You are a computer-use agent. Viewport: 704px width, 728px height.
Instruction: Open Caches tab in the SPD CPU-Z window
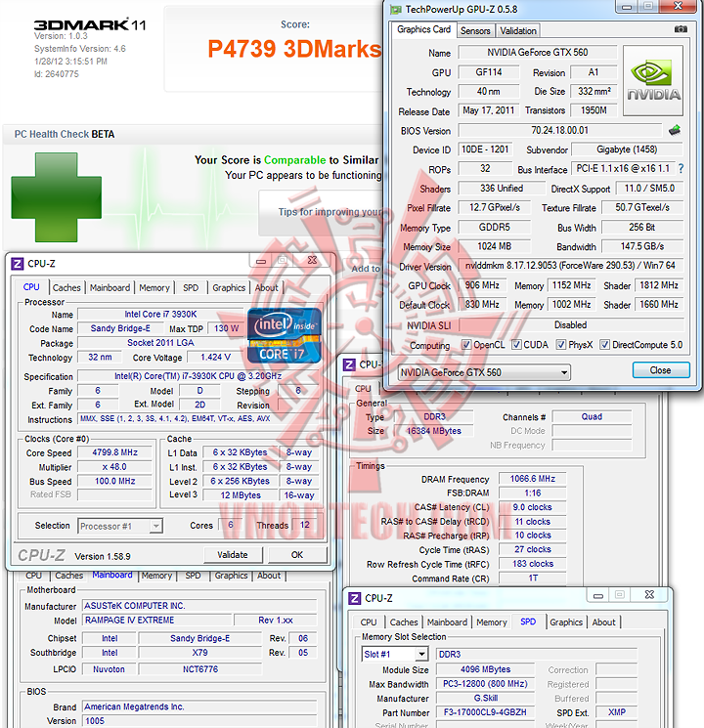click(404, 622)
